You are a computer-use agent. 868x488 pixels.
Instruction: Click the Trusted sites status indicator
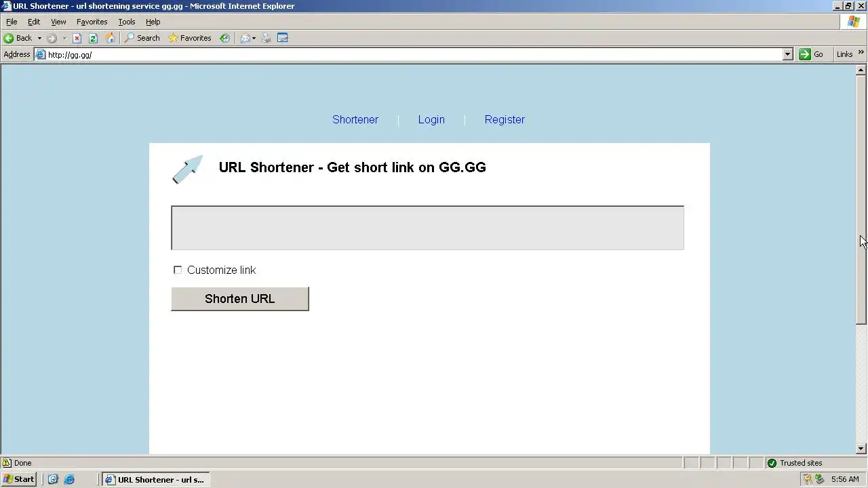coord(794,463)
